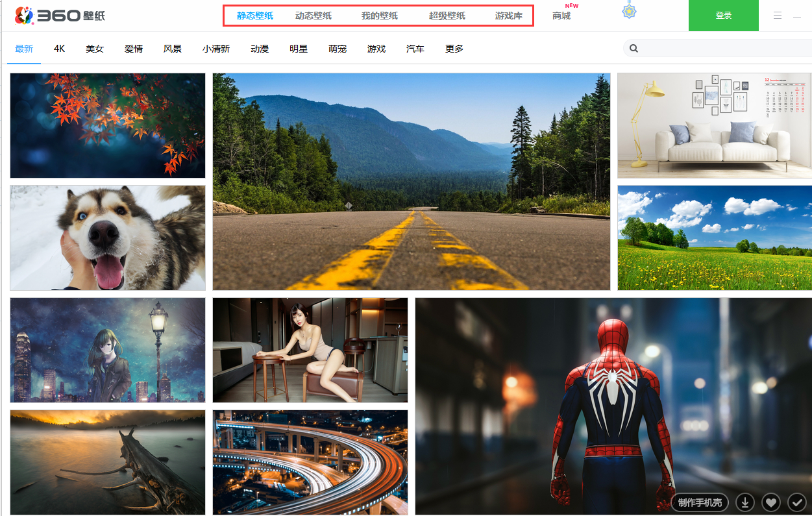This screenshot has height=516, width=812.
Task: Select the 4K category
Action: tap(60, 49)
